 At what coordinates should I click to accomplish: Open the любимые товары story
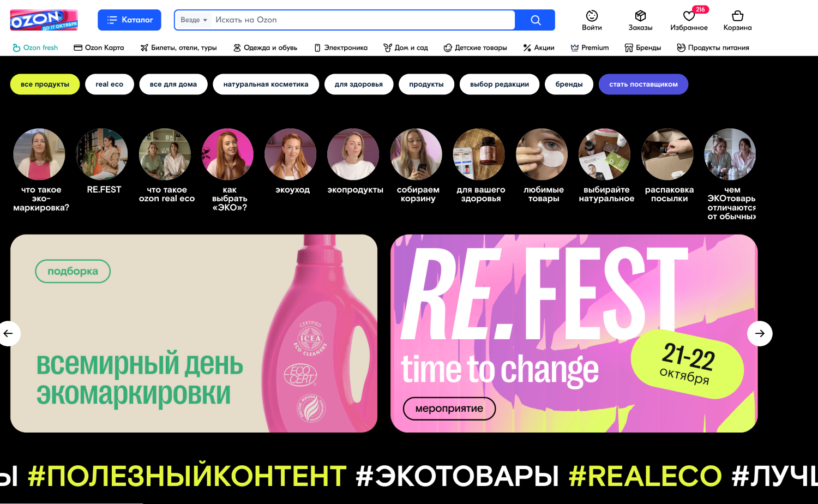542,154
